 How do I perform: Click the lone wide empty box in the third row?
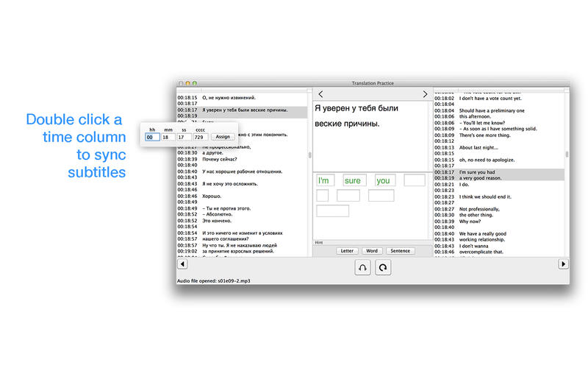[x=333, y=210]
